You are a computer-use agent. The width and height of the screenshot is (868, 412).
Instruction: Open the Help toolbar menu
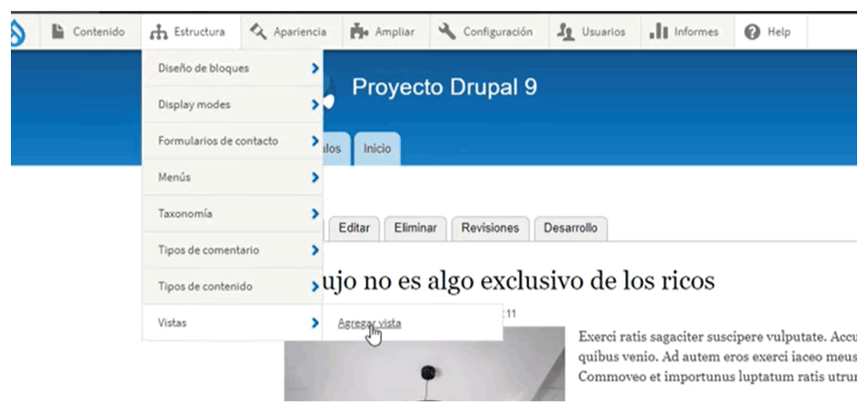pos(771,32)
